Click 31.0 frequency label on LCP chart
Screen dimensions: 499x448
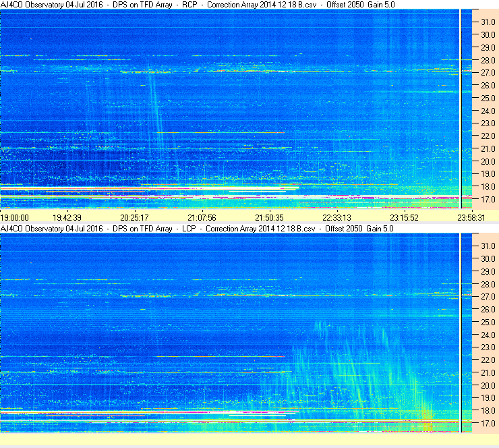coord(488,246)
